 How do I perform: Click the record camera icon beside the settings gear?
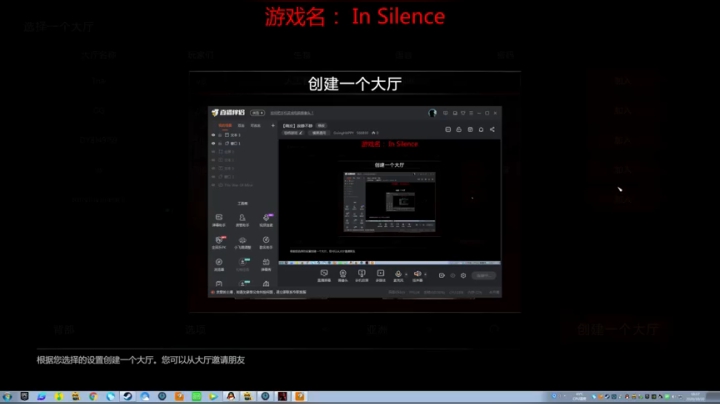click(442, 275)
